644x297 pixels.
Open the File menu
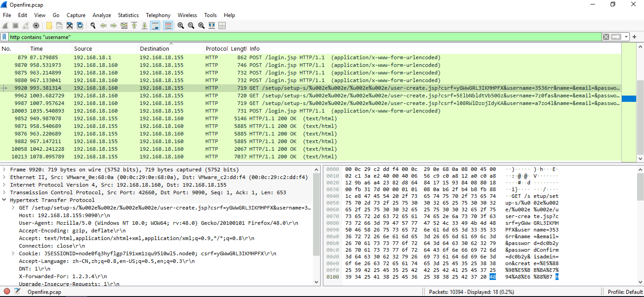tap(7, 15)
